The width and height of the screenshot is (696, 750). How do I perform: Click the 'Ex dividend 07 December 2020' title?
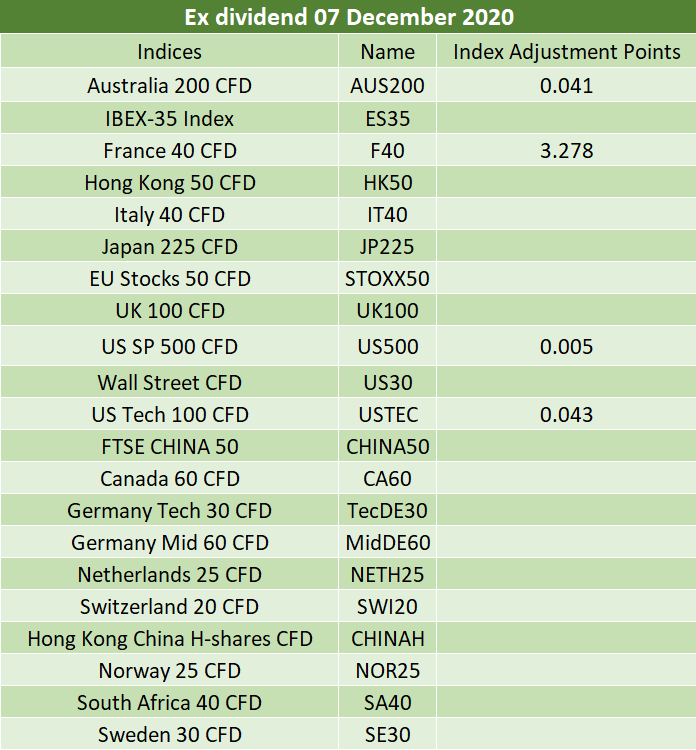[348, 17]
